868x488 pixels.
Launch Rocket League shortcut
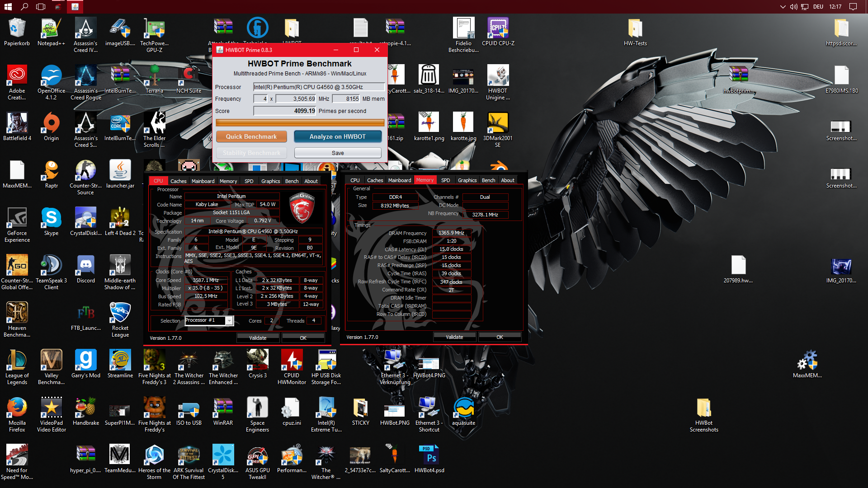[x=120, y=320]
